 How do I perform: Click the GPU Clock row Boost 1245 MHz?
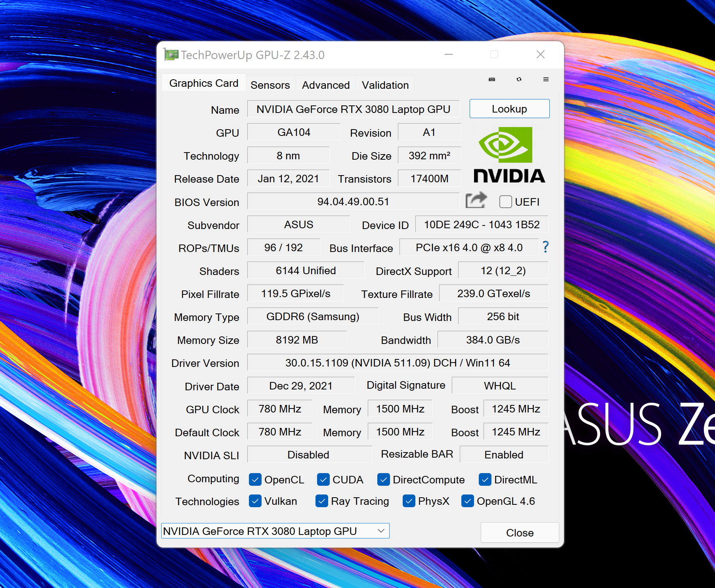[516, 409]
